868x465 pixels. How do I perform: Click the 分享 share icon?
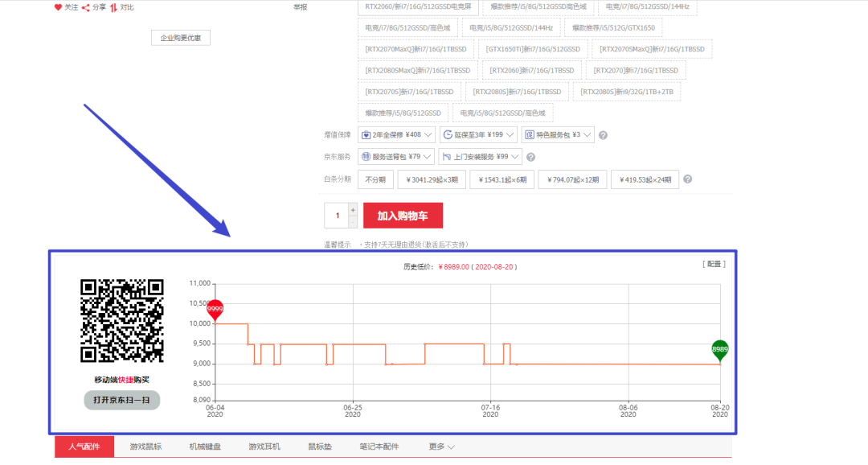85,7
